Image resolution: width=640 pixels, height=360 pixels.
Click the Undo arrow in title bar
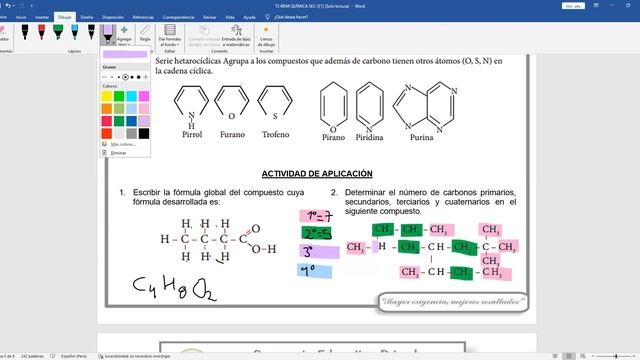[x=7, y=6]
